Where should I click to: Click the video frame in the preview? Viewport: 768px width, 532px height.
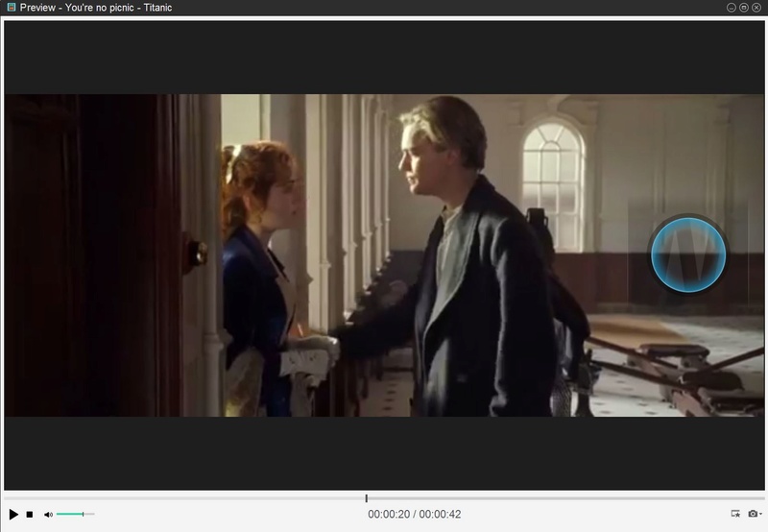[384, 255]
